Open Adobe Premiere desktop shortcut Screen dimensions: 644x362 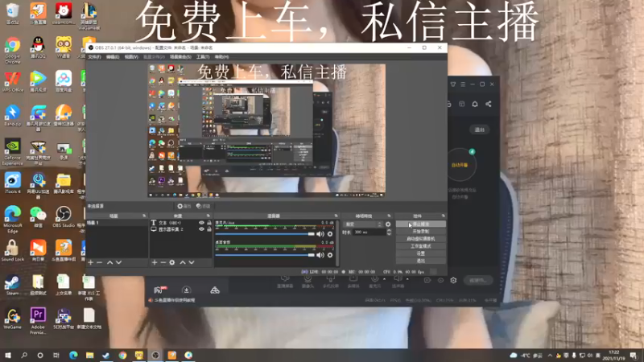pos(38,321)
